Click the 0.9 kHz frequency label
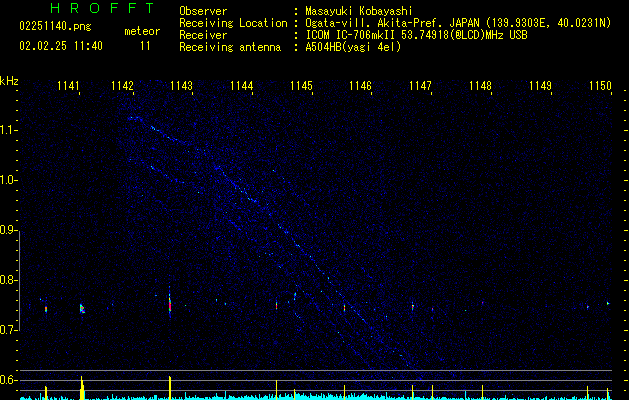The height and width of the screenshot is (400, 629). (8, 230)
